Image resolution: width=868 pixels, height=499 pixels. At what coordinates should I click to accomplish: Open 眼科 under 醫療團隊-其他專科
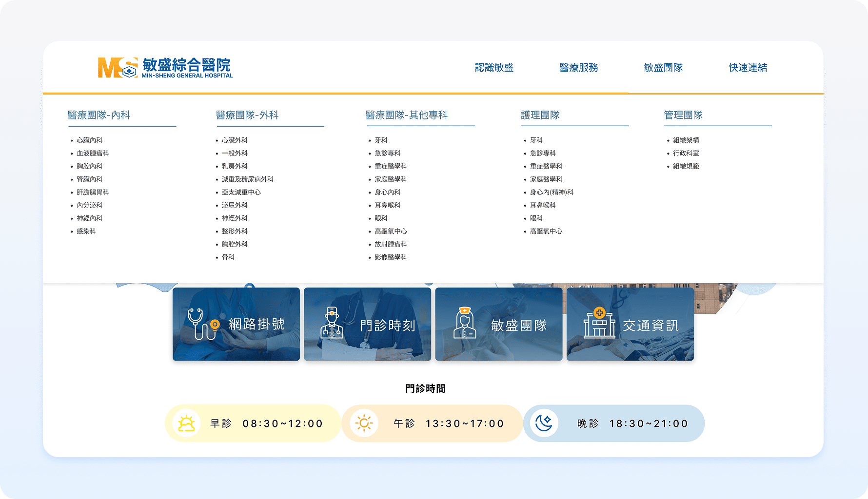(x=381, y=218)
